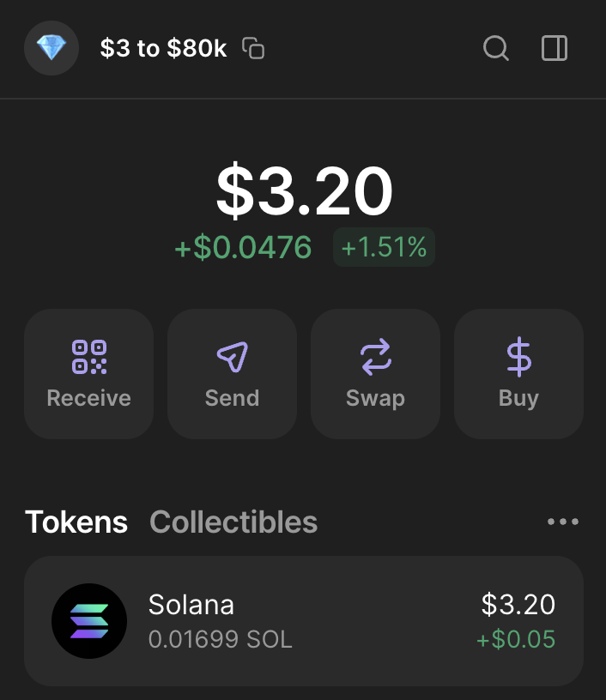Open the Solana token row
Viewport: 606px width, 700px height.
[304, 621]
